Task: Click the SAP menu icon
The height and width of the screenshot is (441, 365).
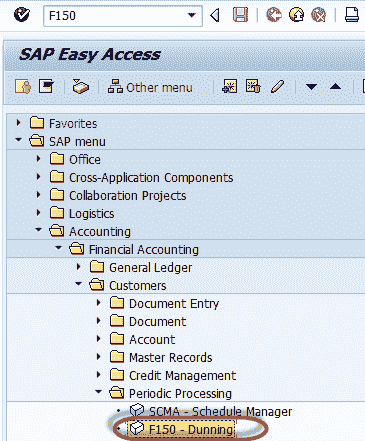Action: pos(46,87)
